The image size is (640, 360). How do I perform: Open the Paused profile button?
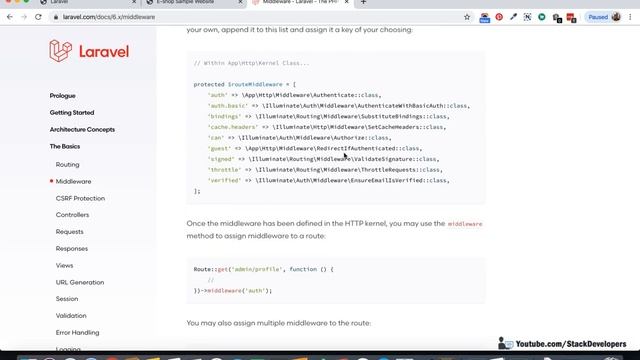pyautogui.click(x=604, y=17)
